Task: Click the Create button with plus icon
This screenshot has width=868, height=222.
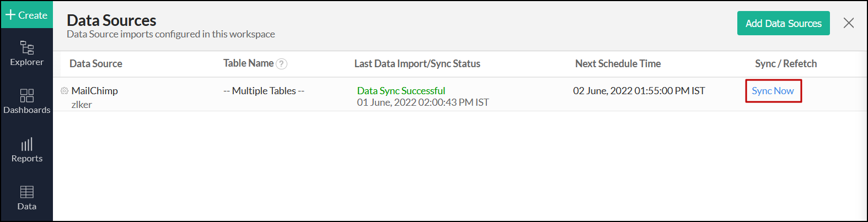Action: pos(26,15)
